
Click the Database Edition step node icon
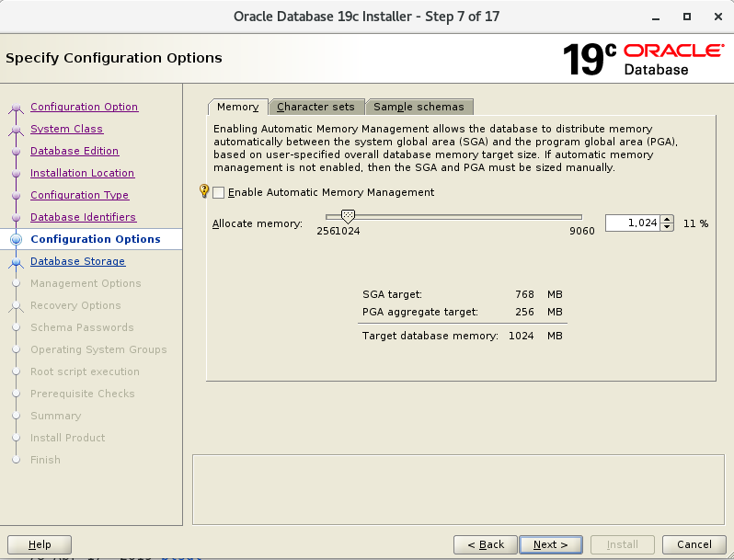(x=16, y=151)
